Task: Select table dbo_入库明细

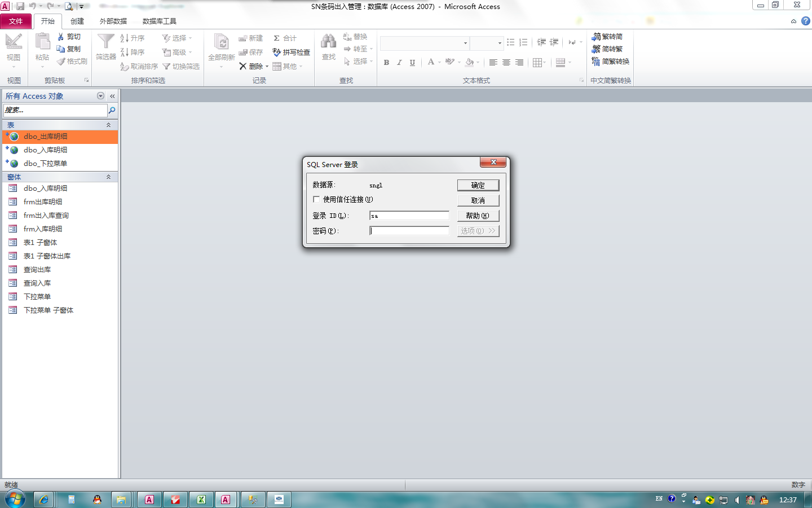Action: coord(60,150)
